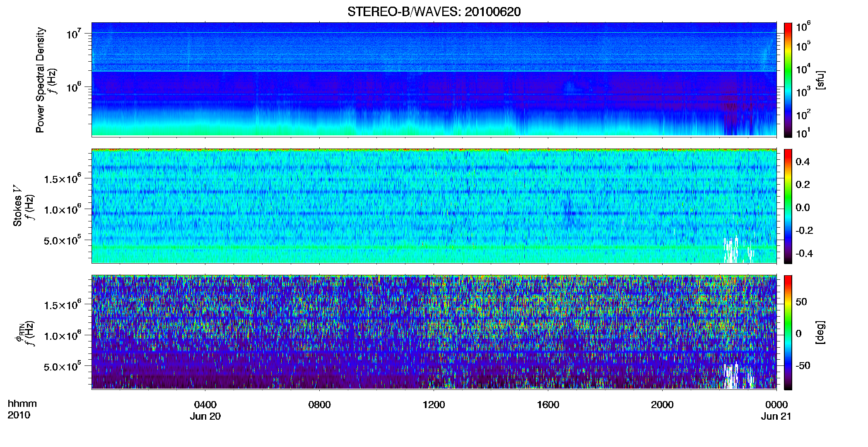Click the "50" tick on the degrees color bar
This screenshot has width=868, height=447.
801,302
